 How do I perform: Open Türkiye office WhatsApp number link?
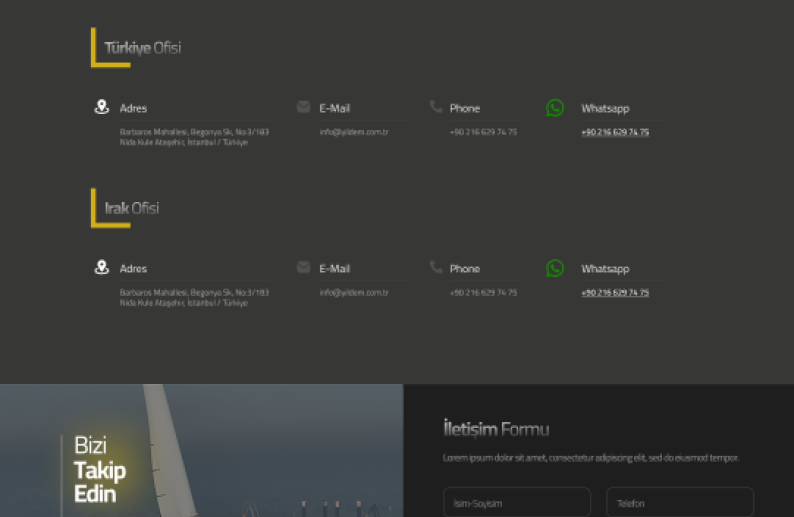(615, 132)
